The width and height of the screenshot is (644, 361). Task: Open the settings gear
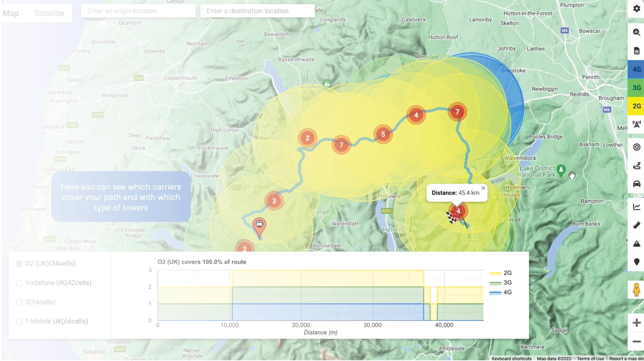coord(636,8)
